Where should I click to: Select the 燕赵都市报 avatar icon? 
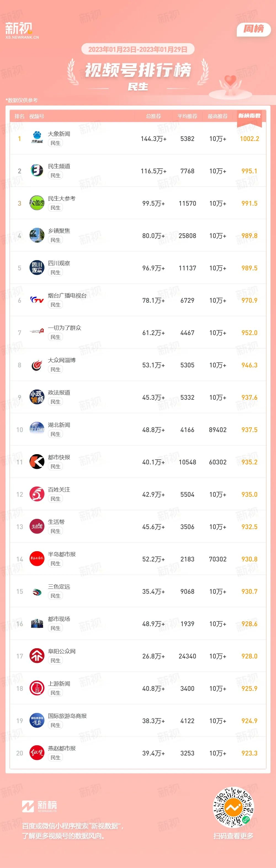pos(37,753)
